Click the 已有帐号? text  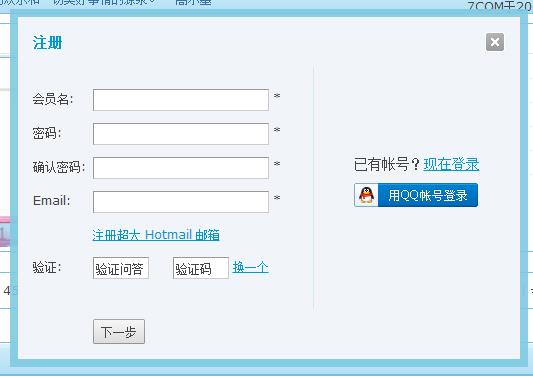point(387,164)
